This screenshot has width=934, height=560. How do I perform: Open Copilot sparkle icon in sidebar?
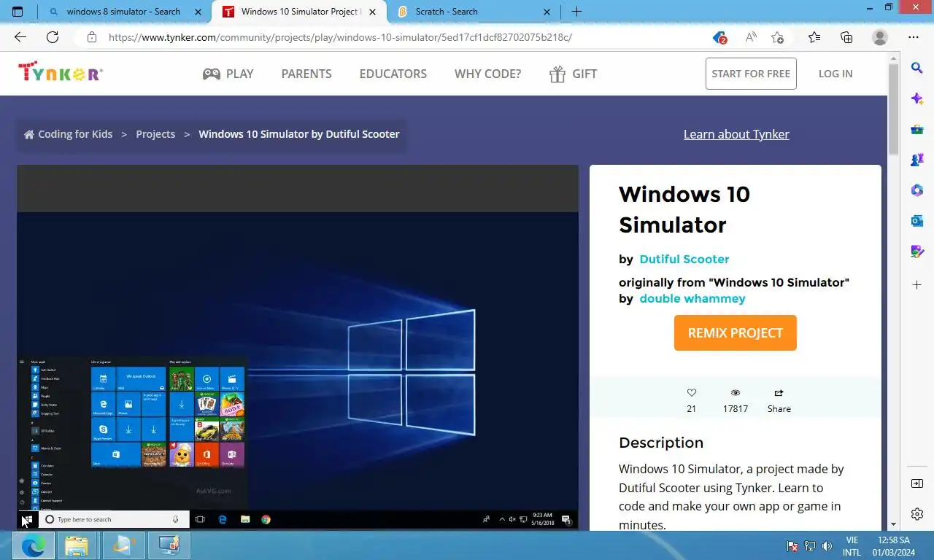pyautogui.click(x=917, y=98)
